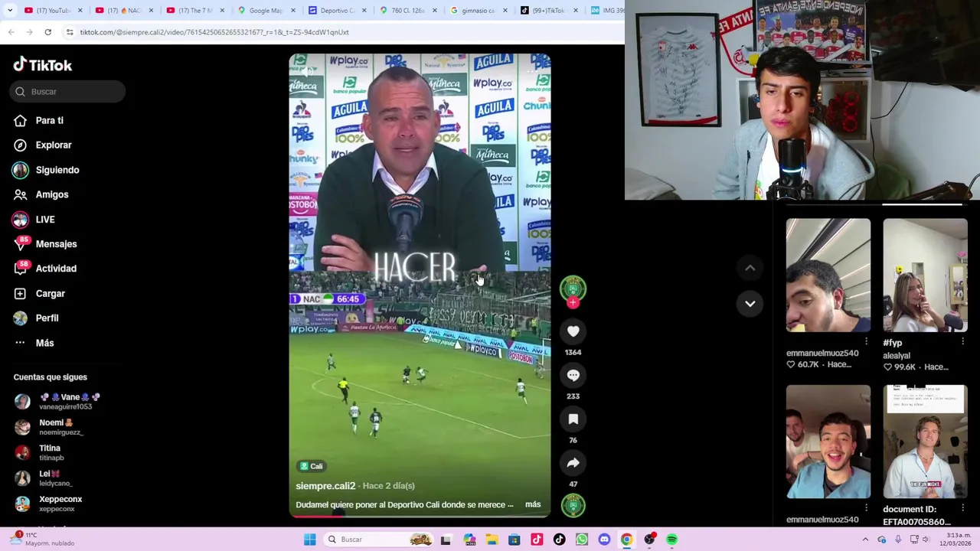
Task: Open the siempre.cali2 username link
Action: [325, 486]
